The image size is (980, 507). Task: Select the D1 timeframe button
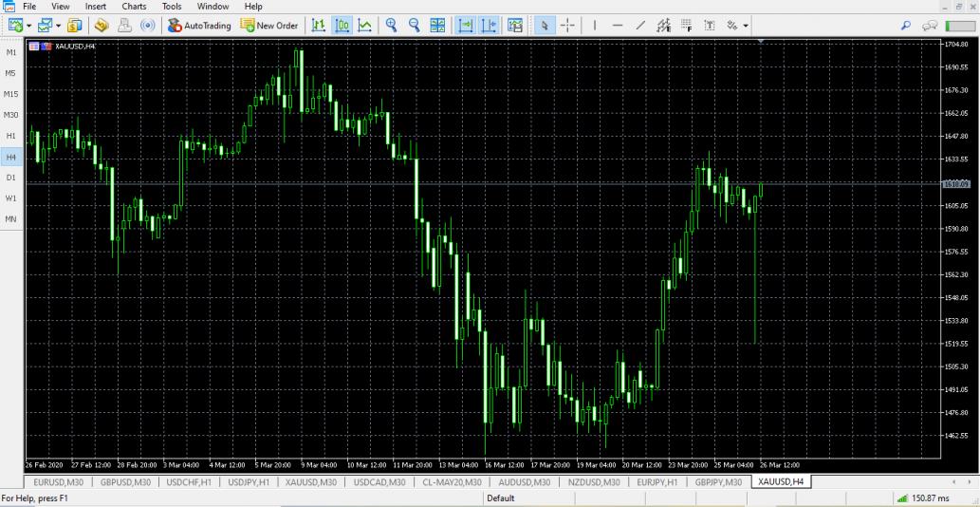[x=11, y=178]
